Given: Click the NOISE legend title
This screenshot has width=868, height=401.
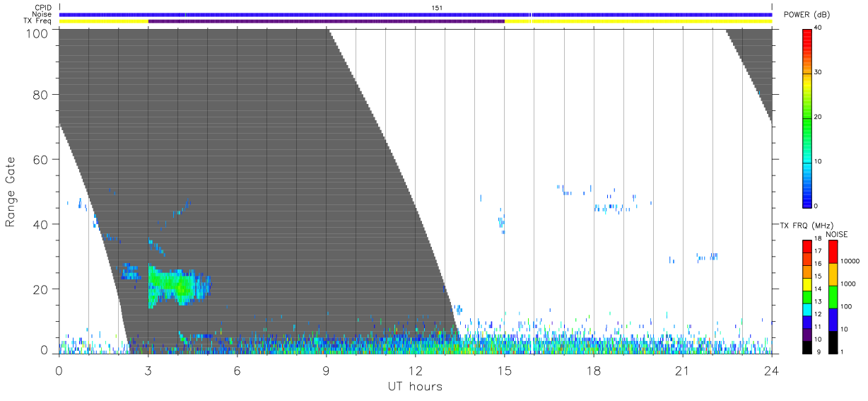Looking at the screenshot, I should click(837, 234).
